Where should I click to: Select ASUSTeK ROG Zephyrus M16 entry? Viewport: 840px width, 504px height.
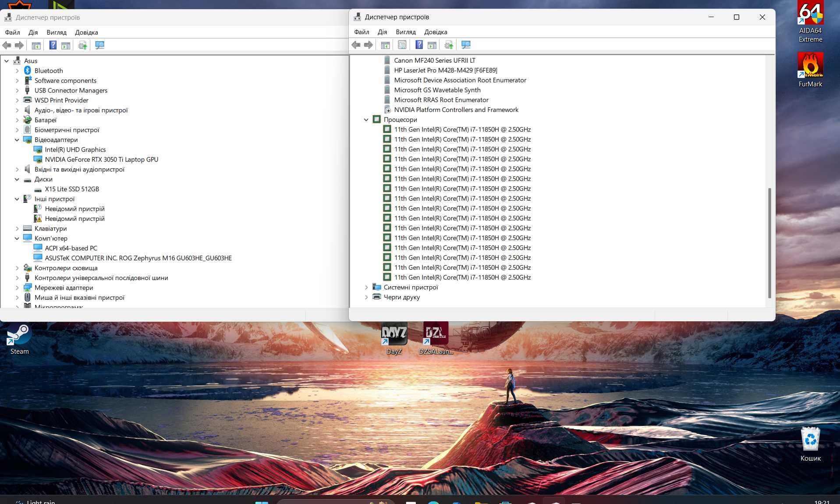click(x=138, y=258)
